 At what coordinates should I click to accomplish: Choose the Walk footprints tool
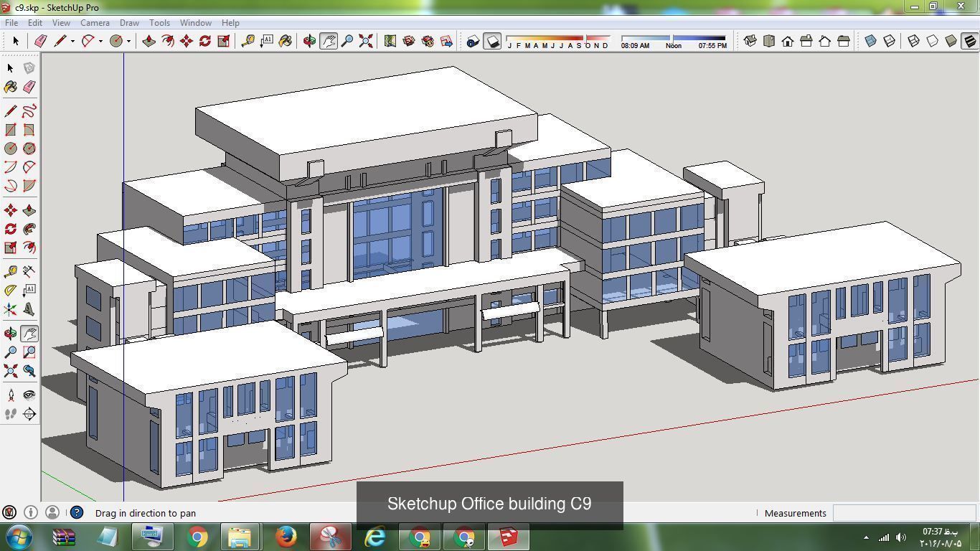coord(10,414)
